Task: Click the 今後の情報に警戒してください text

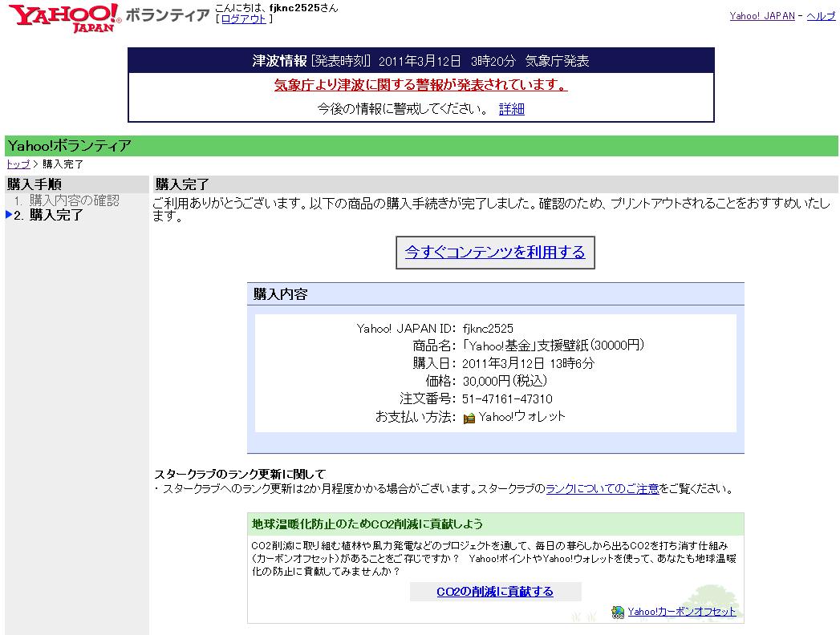Action: (403, 109)
